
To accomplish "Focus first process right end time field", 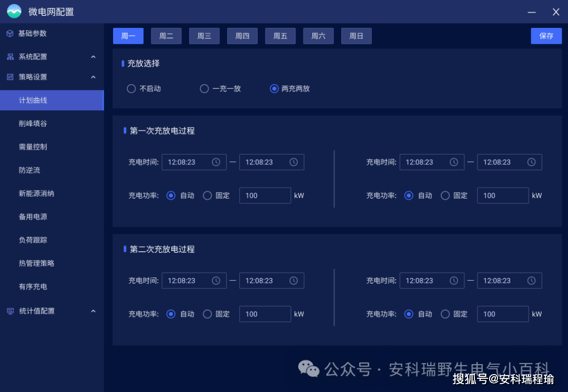I will click(x=509, y=162).
